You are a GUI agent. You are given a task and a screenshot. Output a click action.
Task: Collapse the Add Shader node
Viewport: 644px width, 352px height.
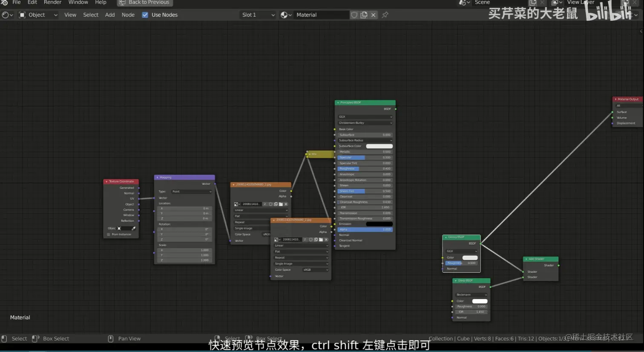(x=526, y=259)
